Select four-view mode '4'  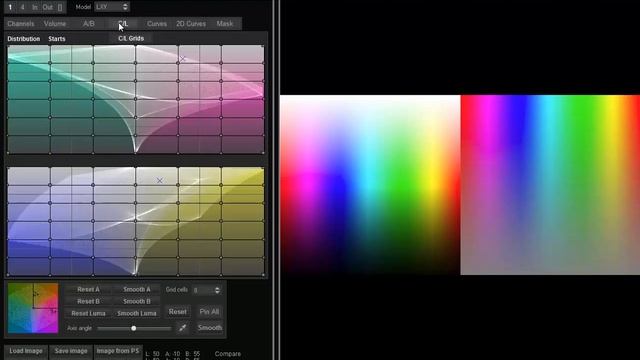(x=22, y=7)
